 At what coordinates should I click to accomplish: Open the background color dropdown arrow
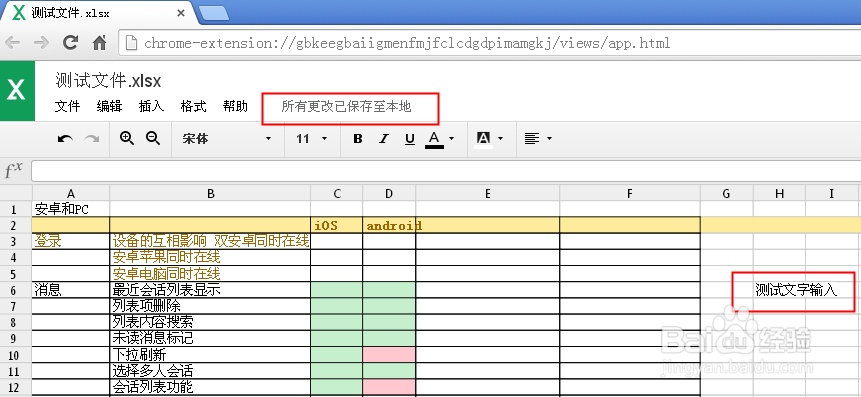coord(500,139)
